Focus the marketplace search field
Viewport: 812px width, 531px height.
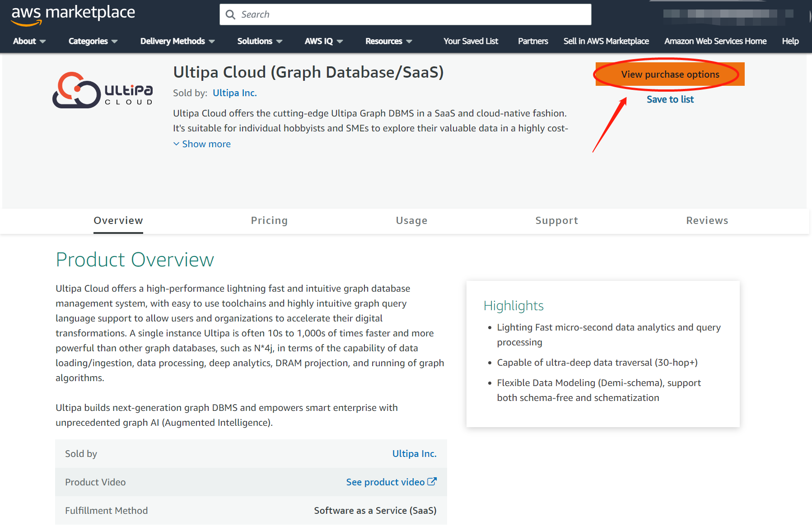(x=405, y=14)
